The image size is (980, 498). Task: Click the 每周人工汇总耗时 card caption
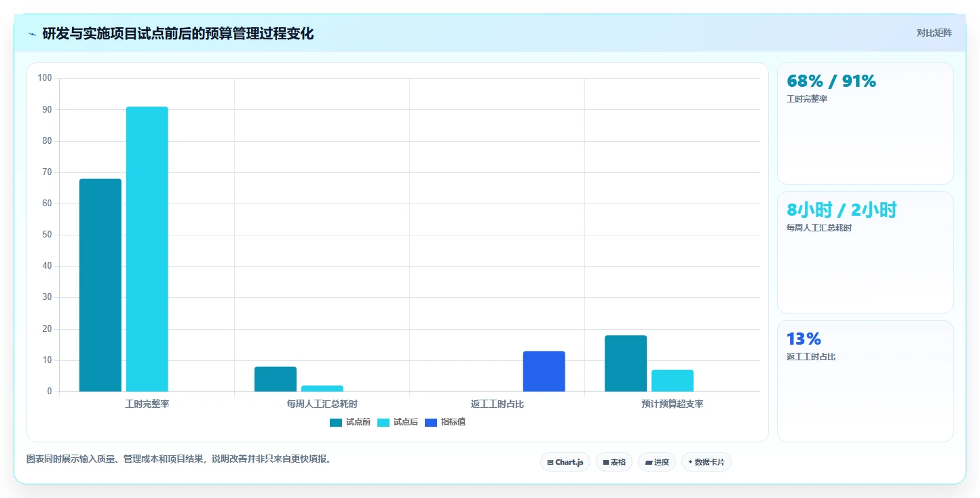click(x=819, y=228)
